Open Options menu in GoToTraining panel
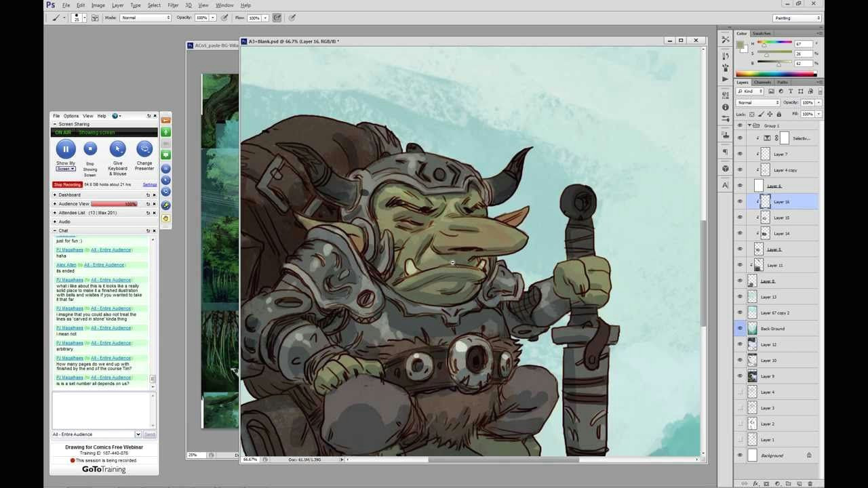This screenshot has width=868, height=488. tap(71, 116)
